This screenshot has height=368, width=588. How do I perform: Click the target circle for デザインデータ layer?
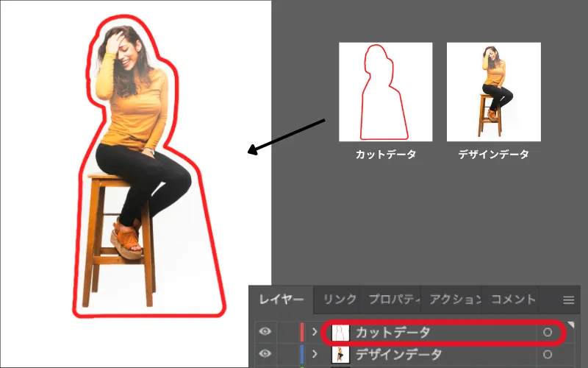[x=547, y=355]
